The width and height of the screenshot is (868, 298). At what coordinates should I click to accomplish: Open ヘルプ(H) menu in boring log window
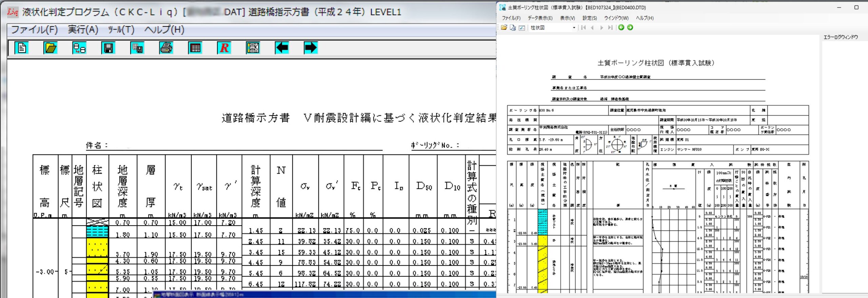[645, 18]
